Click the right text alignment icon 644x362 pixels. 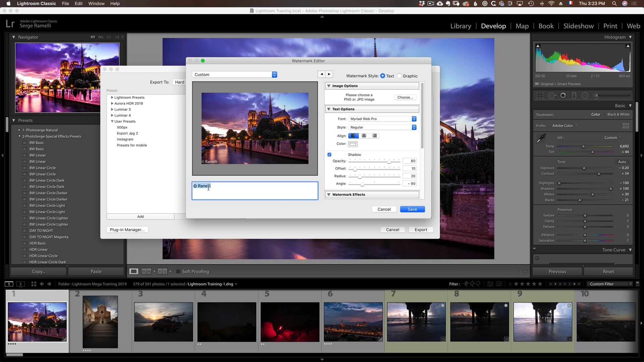[374, 136]
